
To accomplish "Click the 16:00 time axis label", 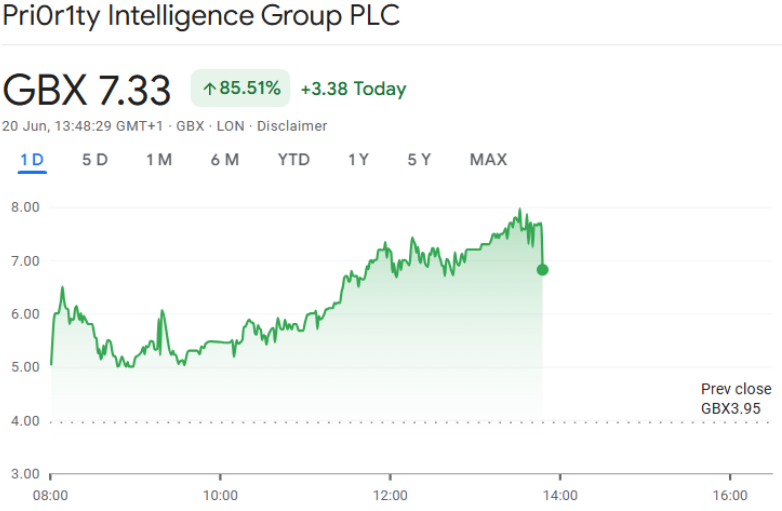I will point(730,494).
